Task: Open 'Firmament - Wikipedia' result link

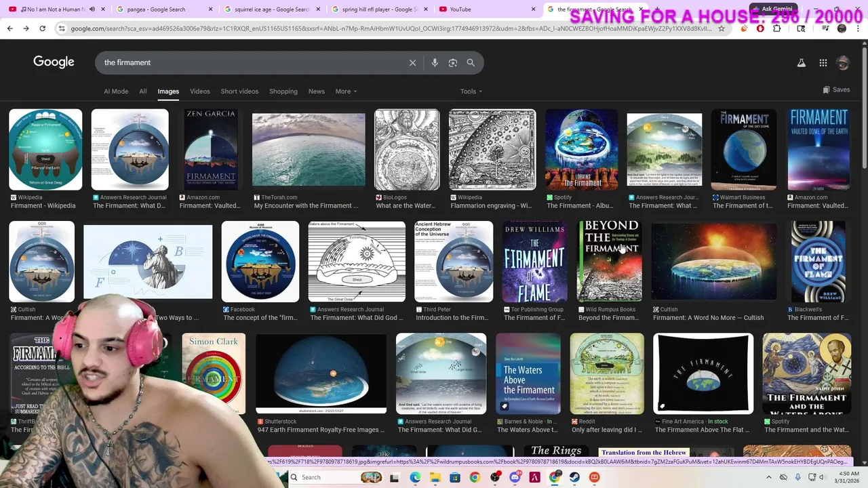Action: (x=43, y=205)
